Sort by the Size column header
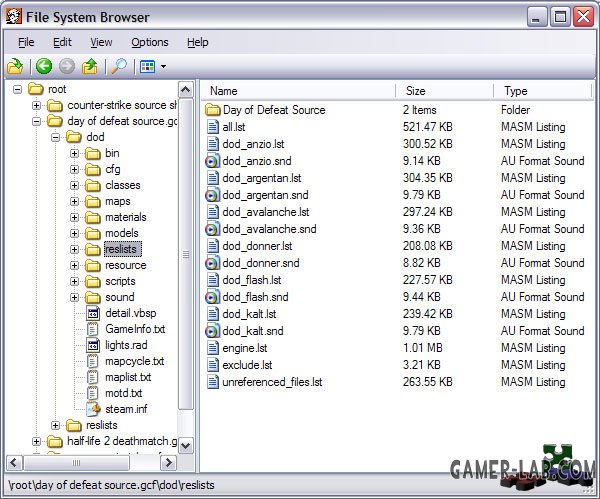Screen dimensions: 600x499 [445, 91]
